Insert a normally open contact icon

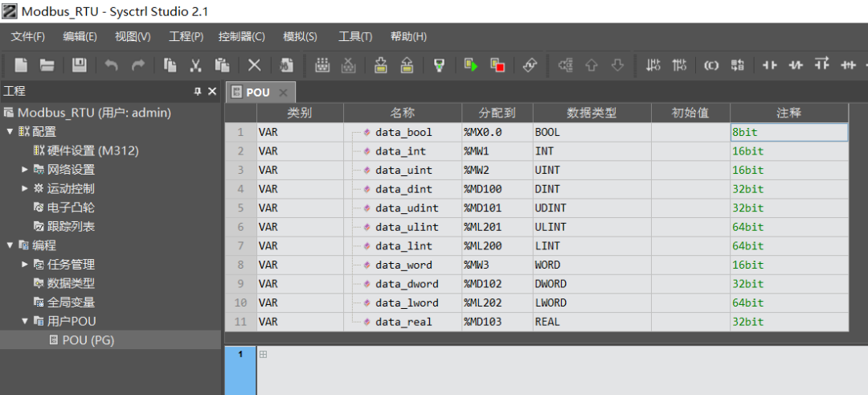coord(769,65)
